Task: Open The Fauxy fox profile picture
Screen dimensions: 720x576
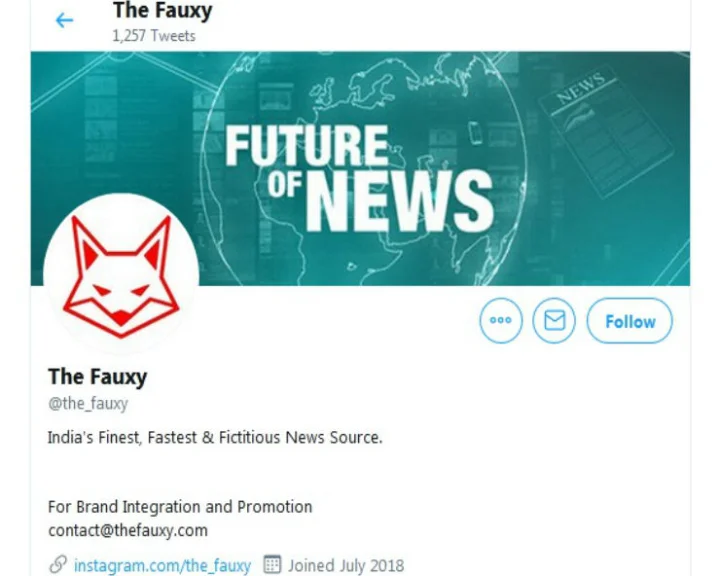Action: pyautogui.click(x=121, y=275)
